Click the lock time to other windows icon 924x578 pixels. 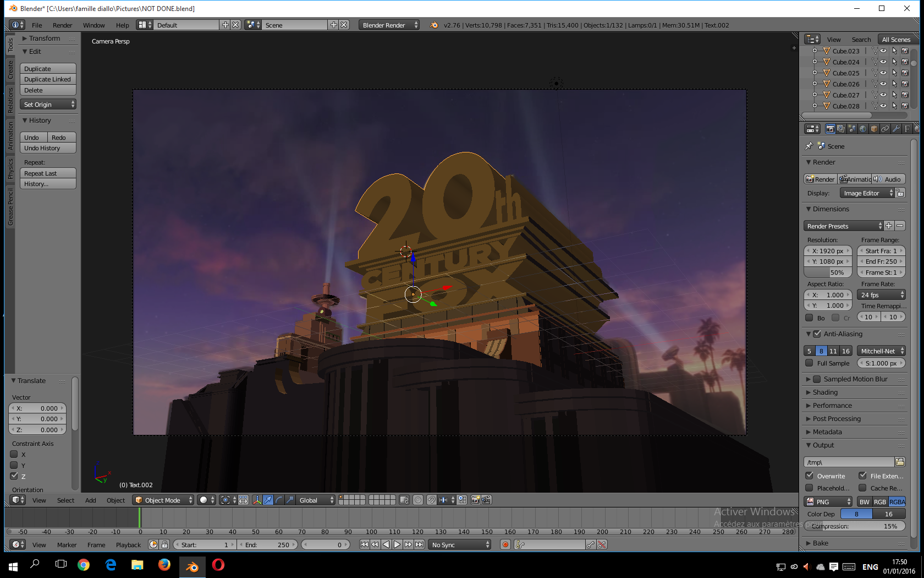(164, 544)
